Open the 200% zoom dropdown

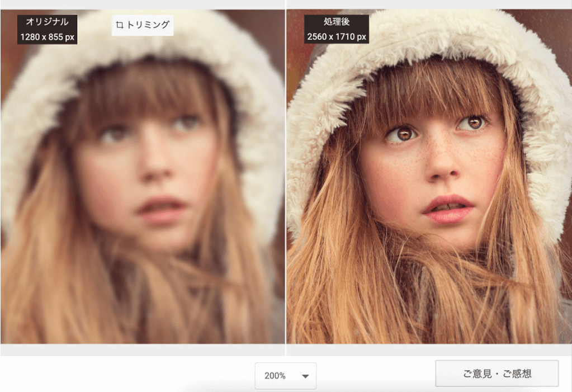(285, 376)
